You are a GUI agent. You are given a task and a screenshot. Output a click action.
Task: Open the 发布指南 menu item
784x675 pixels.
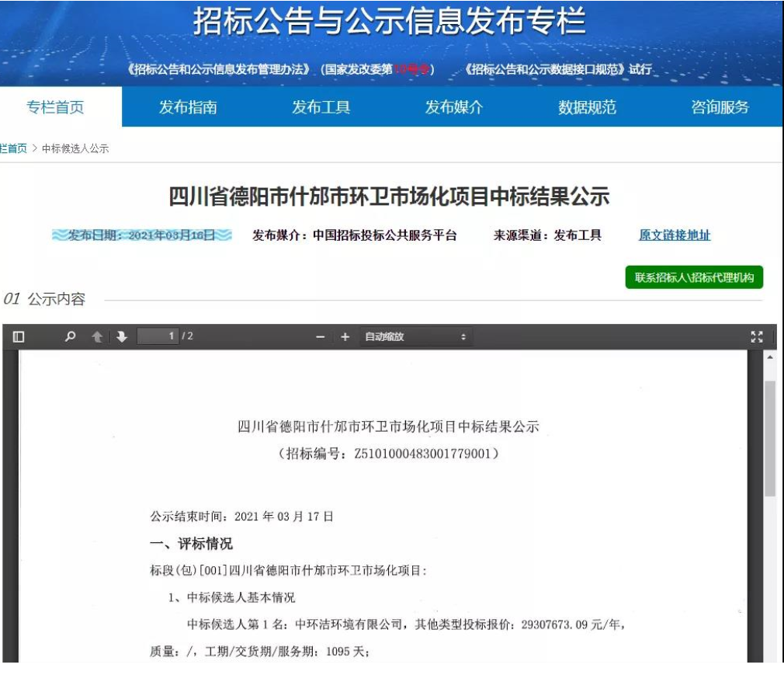[188, 107]
